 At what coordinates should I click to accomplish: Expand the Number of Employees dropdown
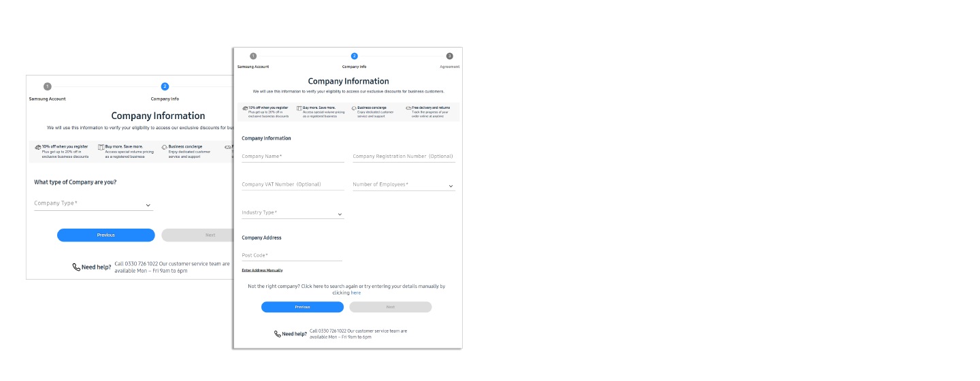tap(451, 186)
